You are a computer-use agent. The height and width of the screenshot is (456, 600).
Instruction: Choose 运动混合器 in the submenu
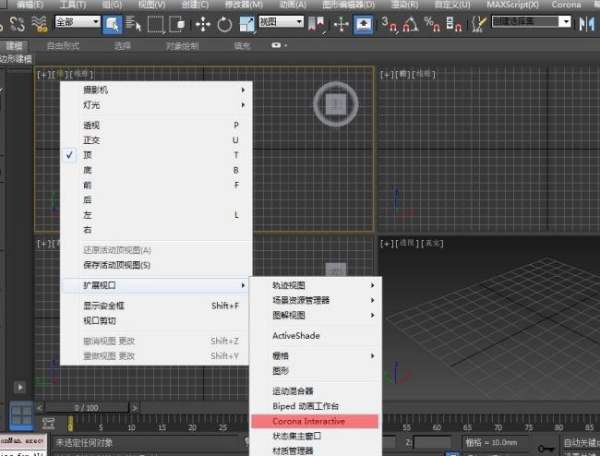pyautogui.click(x=316, y=391)
